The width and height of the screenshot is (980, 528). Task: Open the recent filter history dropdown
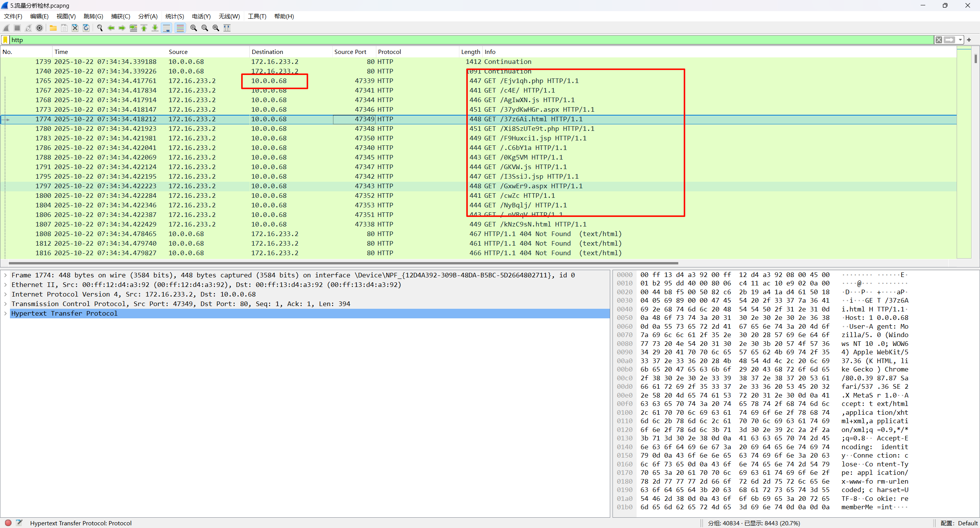point(960,40)
